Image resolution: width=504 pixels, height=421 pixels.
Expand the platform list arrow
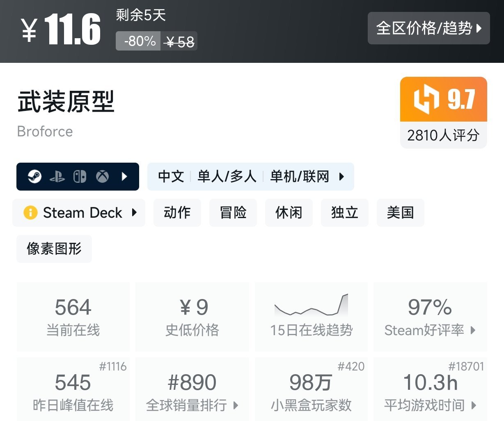(x=124, y=177)
